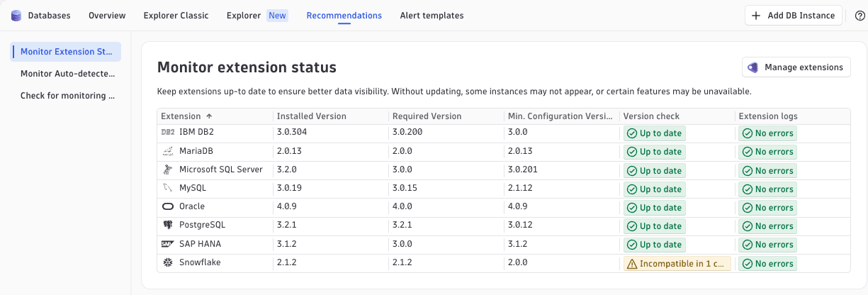Click No errors badge for PostgreSQL
This screenshot has height=295, width=868.
[x=767, y=226]
